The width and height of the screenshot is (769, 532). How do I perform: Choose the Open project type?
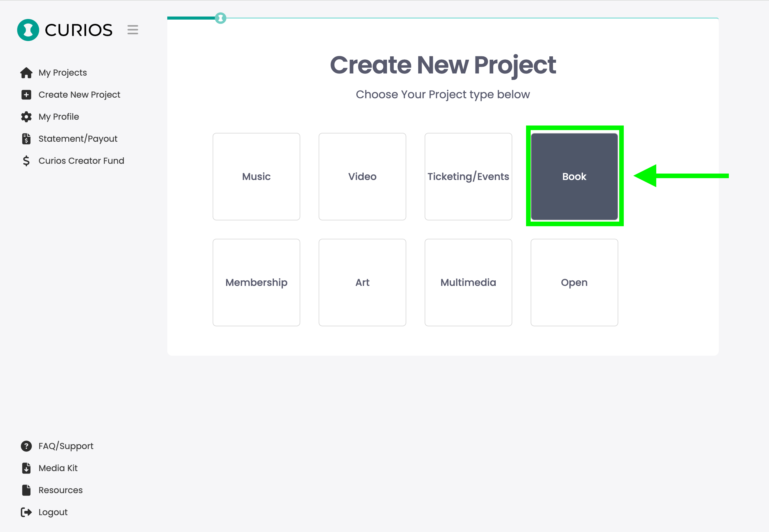point(574,282)
